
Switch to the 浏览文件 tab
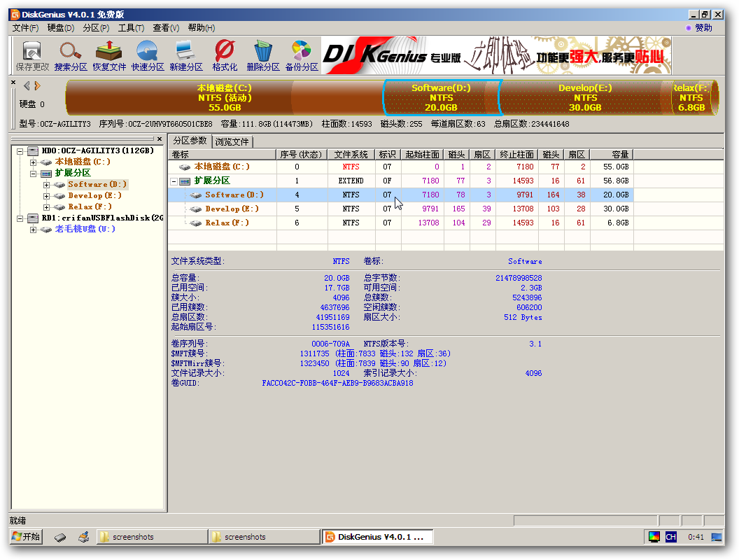[232, 142]
